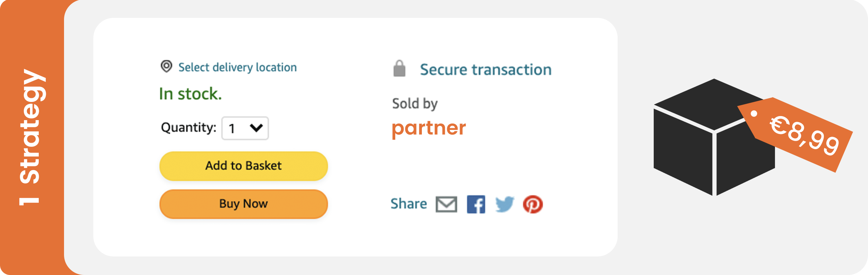Click Add to Basket button

tap(244, 166)
